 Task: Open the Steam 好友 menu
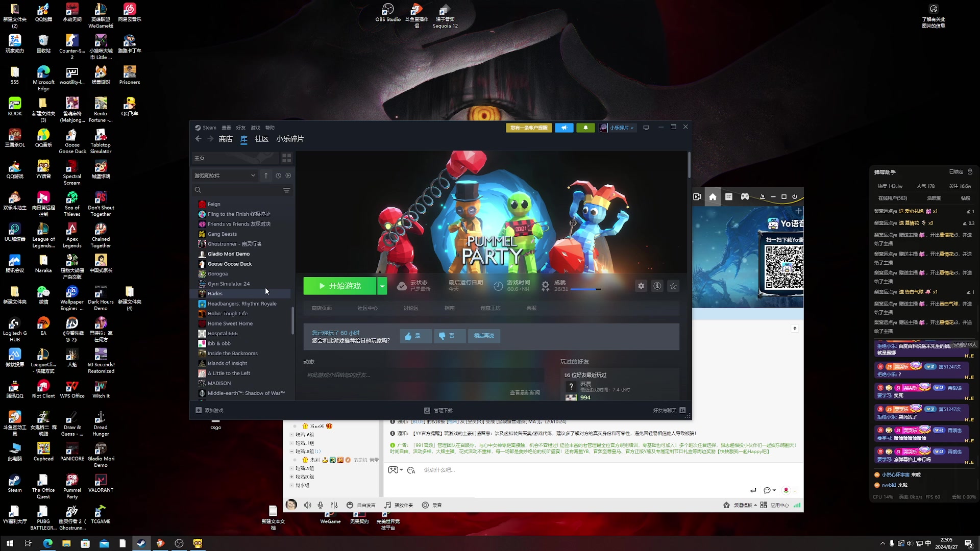pos(241,128)
